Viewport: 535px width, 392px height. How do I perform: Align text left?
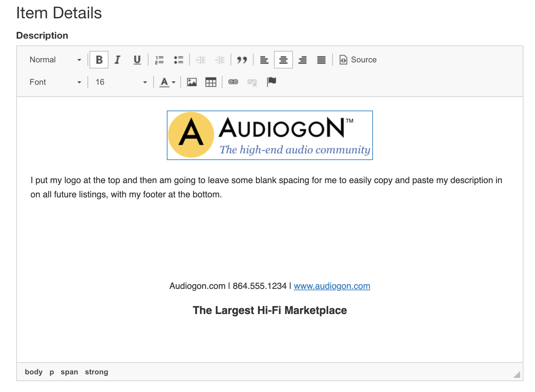click(x=264, y=60)
